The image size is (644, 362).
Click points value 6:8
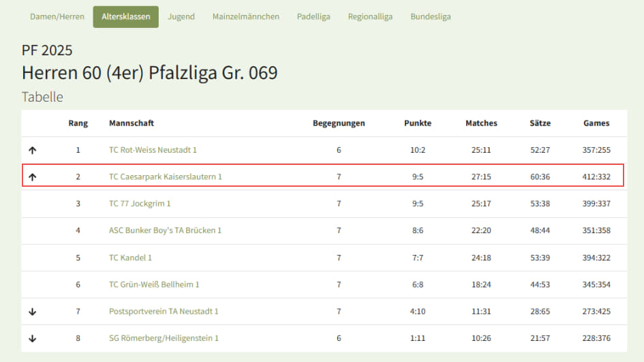point(418,284)
